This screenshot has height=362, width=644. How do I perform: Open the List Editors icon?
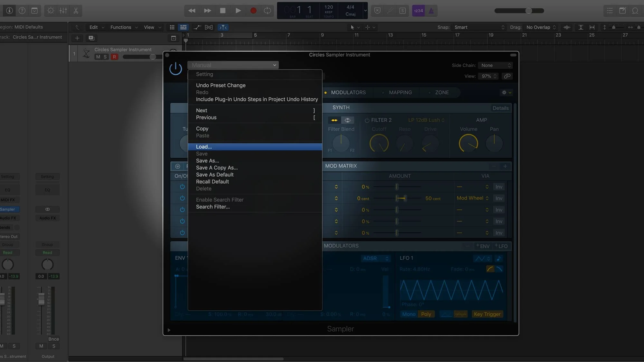pyautogui.click(x=610, y=11)
